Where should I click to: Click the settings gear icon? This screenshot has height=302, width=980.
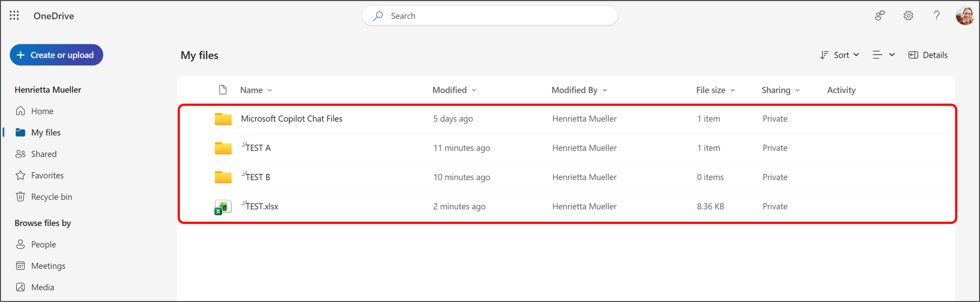(x=908, y=16)
